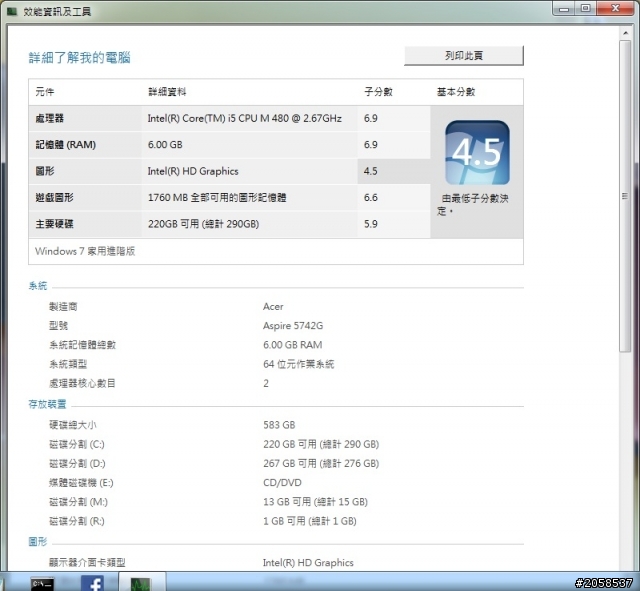The height and width of the screenshot is (591, 640).
Task: Click the 6.00 GB RAM system value
Action: coord(293,345)
